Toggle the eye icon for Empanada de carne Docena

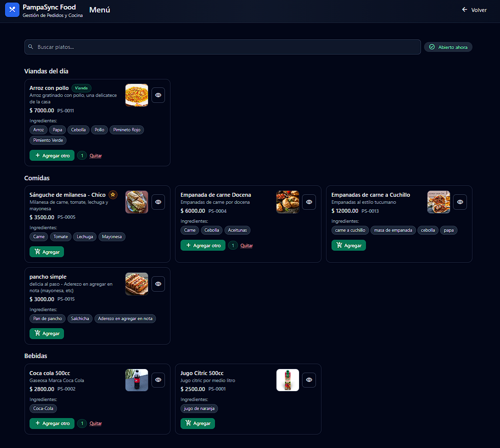pos(309,202)
